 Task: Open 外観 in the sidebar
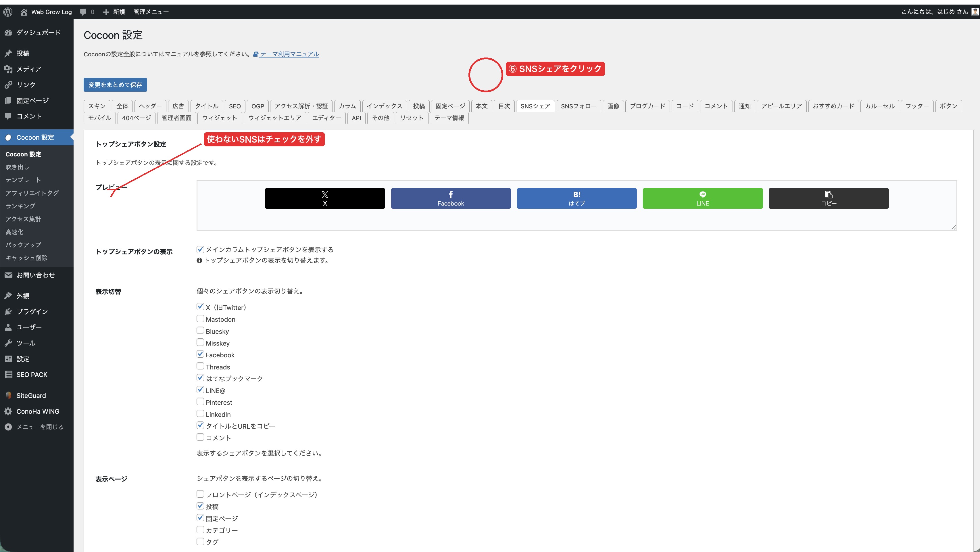coord(36,296)
